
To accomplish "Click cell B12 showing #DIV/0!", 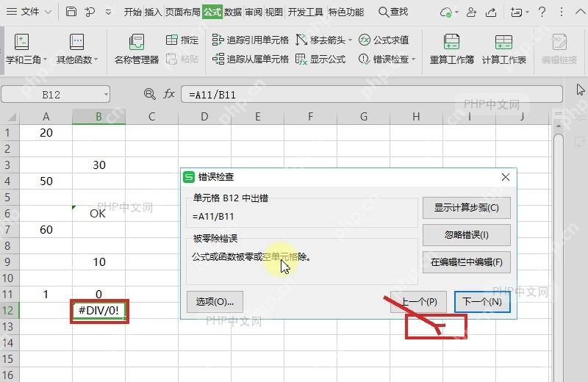I will pyautogui.click(x=98, y=311).
